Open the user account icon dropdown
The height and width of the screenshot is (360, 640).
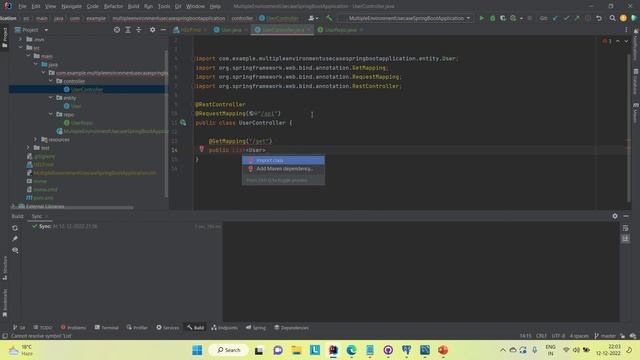313,18
